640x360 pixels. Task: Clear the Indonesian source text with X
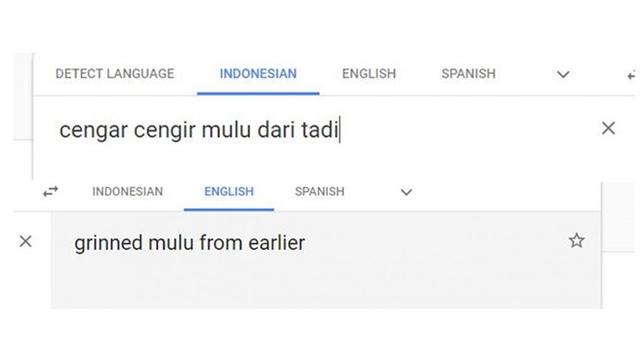click(x=608, y=128)
